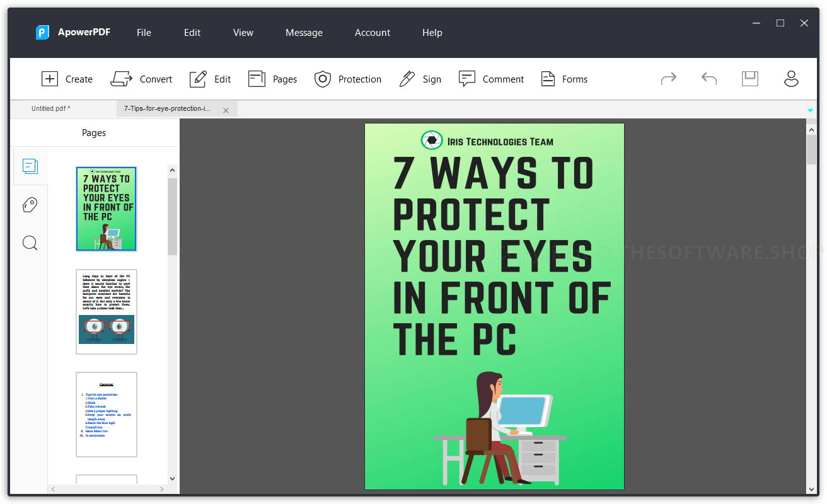
Task: Click the undo arrow icon
Action: (x=709, y=79)
